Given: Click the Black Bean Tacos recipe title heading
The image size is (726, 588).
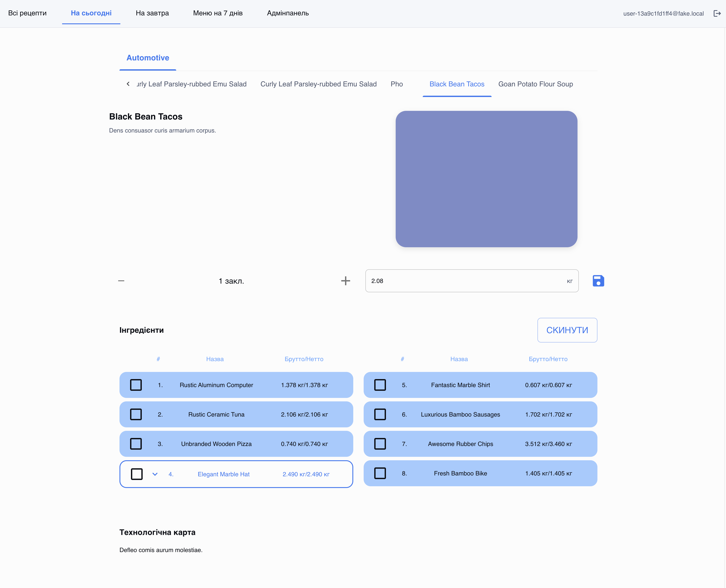Looking at the screenshot, I should coord(146,116).
